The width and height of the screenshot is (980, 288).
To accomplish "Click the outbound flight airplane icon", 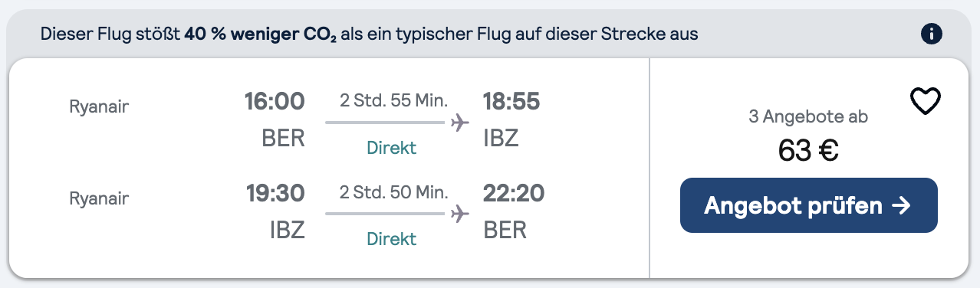I will coord(459,123).
